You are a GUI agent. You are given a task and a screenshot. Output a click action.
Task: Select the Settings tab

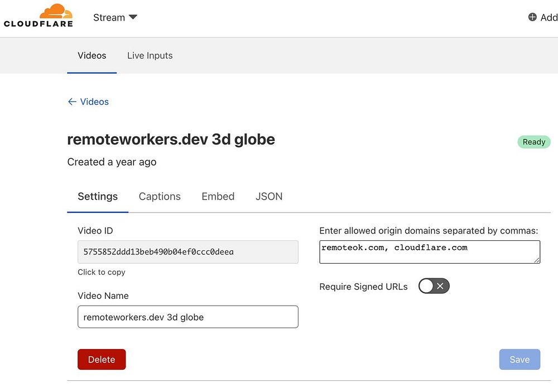pos(98,196)
